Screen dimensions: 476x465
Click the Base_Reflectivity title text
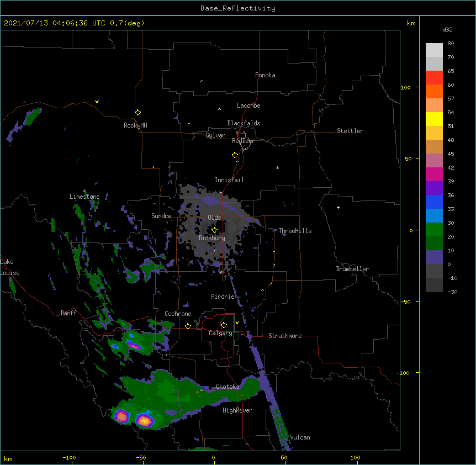click(238, 8)
